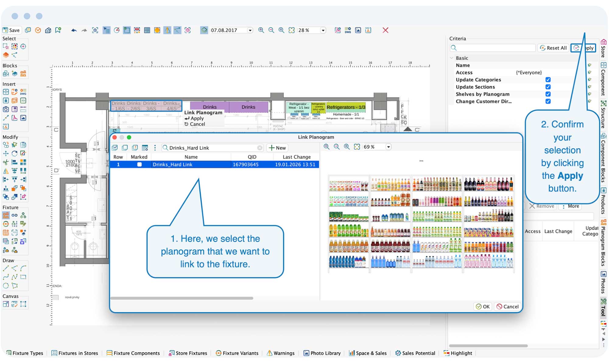Choose Cancel in the Link Planogram context menu
The height and width of the screenshot is (364, 609).
[195, 124]
